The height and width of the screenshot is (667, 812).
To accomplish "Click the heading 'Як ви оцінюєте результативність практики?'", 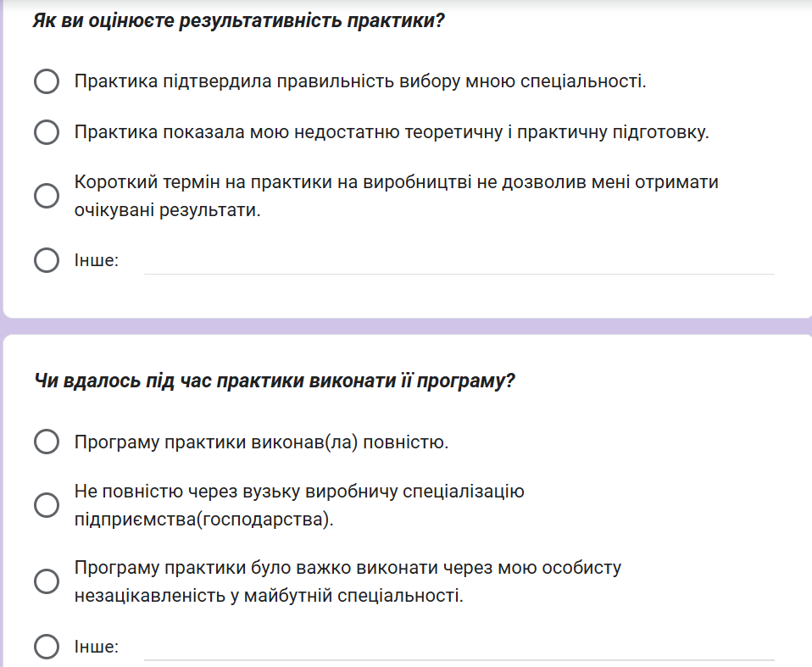I will 239,21.
